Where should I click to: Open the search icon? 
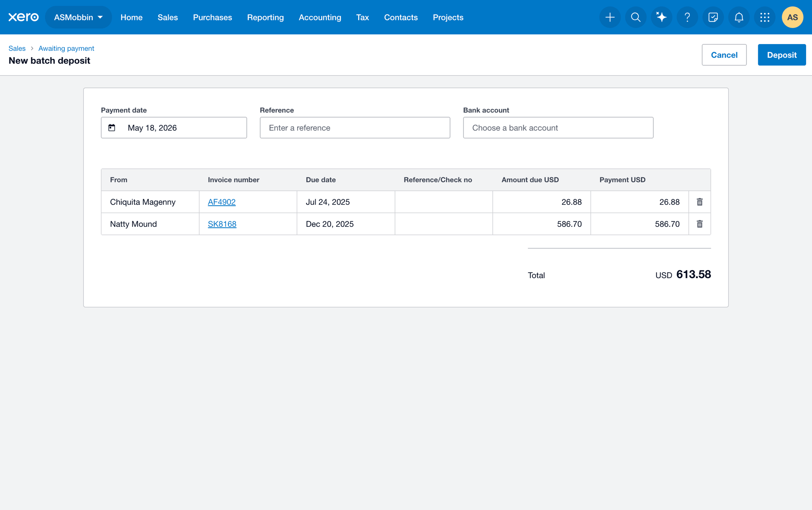coord(636,17)
